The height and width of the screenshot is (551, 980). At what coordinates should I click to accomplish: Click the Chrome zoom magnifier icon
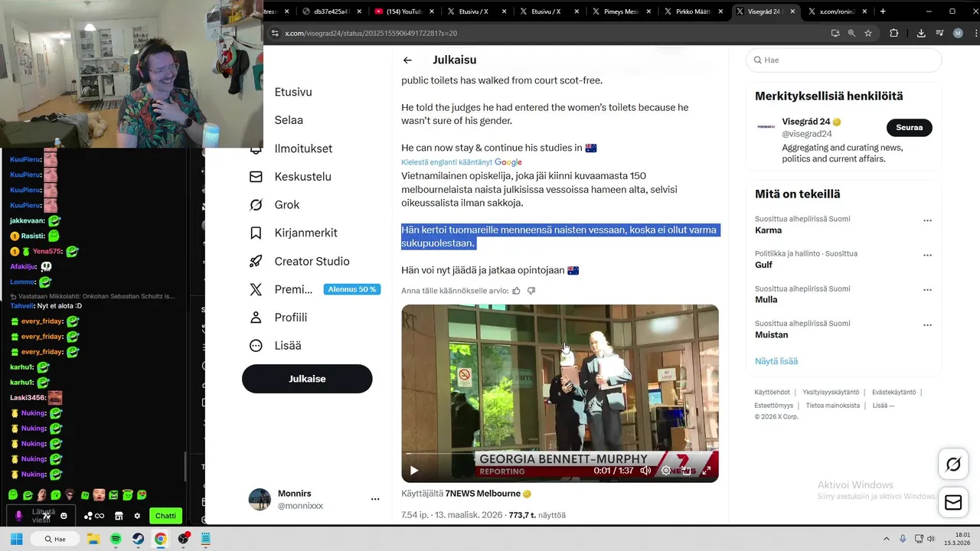click(x=851, y=33)
